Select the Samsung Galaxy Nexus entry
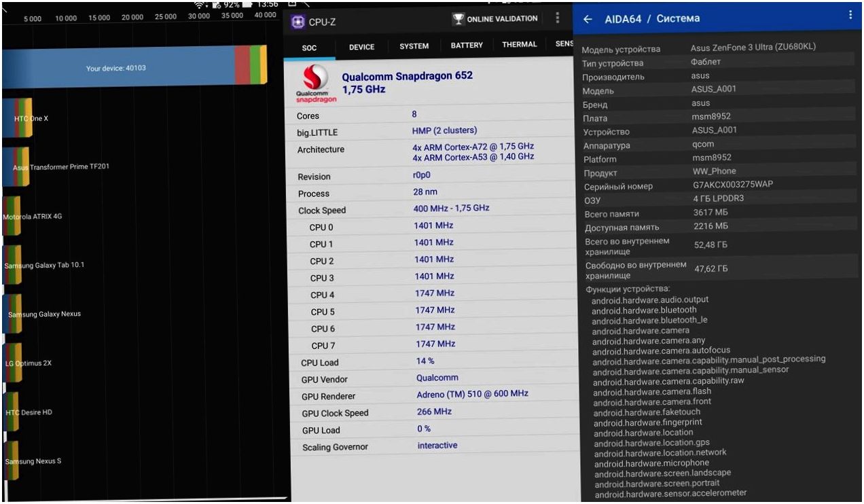 (x=12, y=314)
